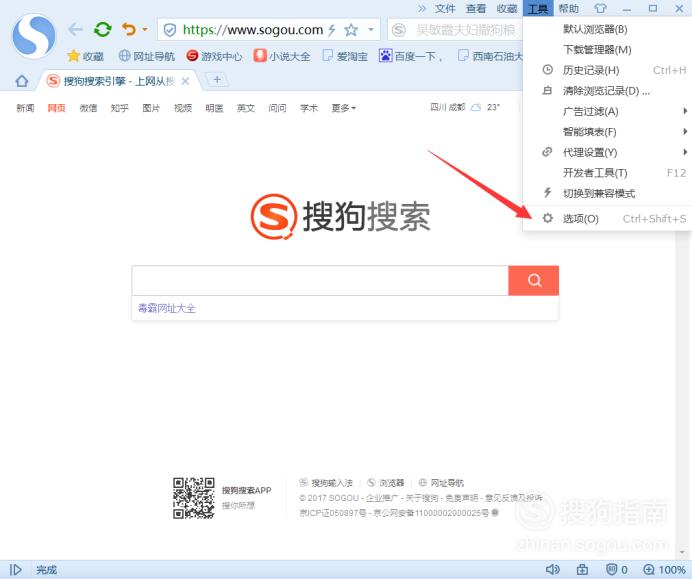
Task: Go back with the back arrow
Action: coord(75,30)
